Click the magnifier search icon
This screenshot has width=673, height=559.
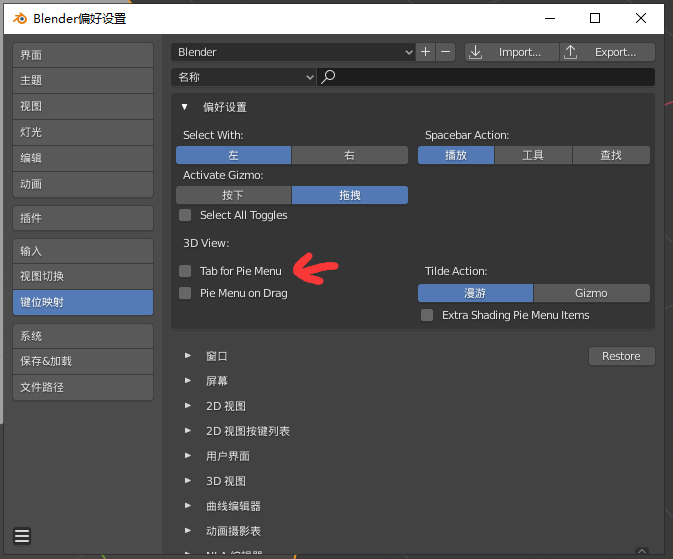(328, 77)
